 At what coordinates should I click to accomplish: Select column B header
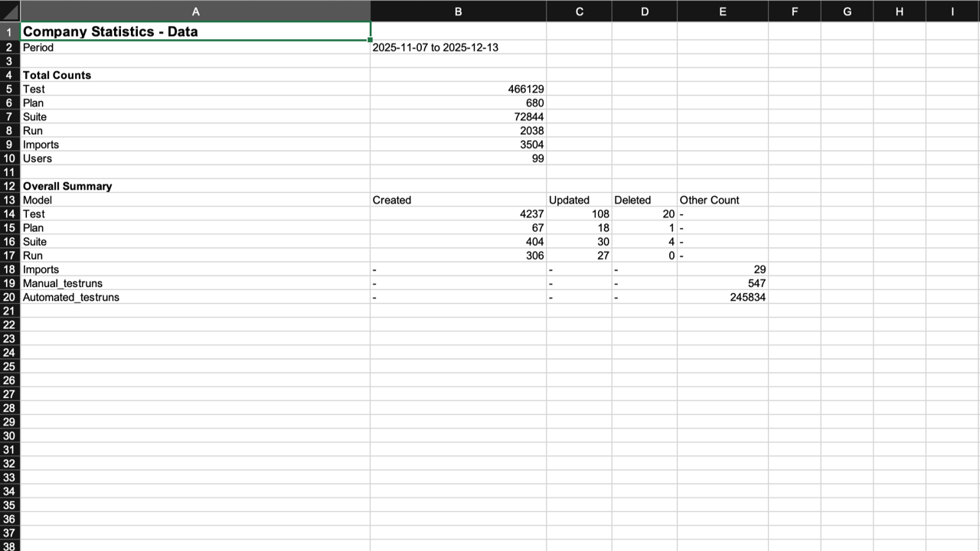(458, 11)
